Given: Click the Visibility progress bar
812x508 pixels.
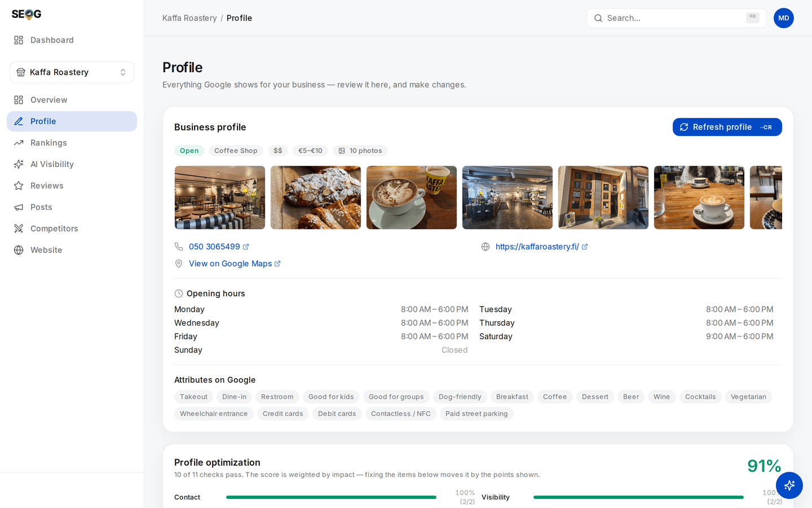Looking at the screenshot, I should click(638, 497).
